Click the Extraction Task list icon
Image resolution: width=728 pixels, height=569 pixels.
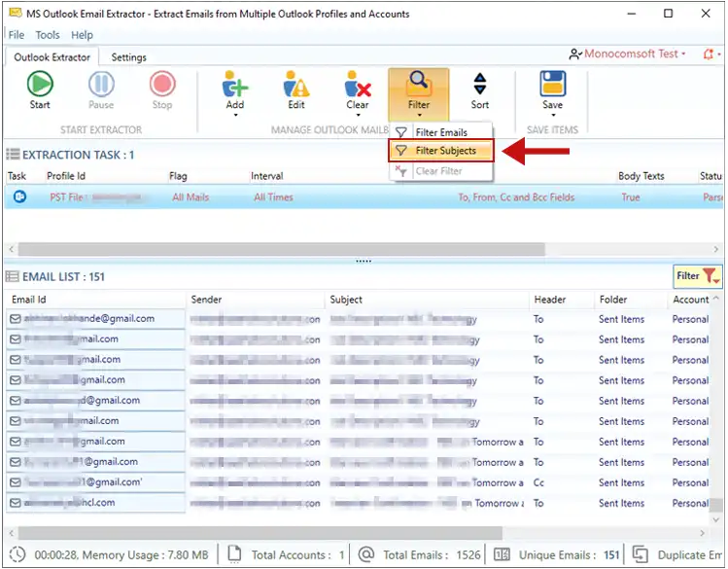click(x=13, y=155)
